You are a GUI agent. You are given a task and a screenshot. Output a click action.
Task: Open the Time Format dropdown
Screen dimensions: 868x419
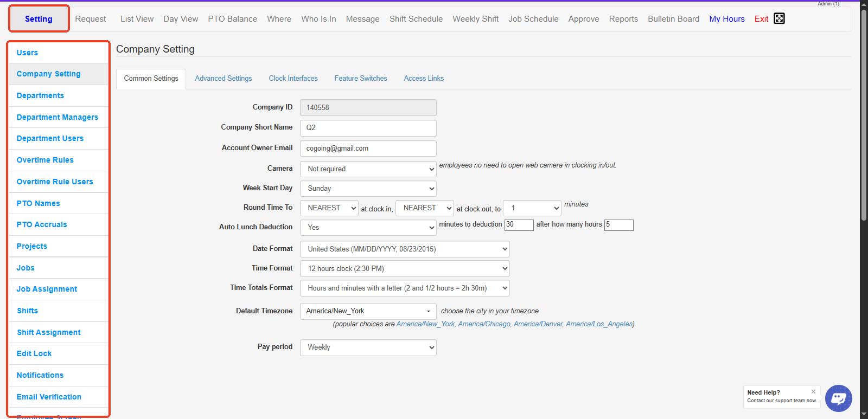click(404, 269)
